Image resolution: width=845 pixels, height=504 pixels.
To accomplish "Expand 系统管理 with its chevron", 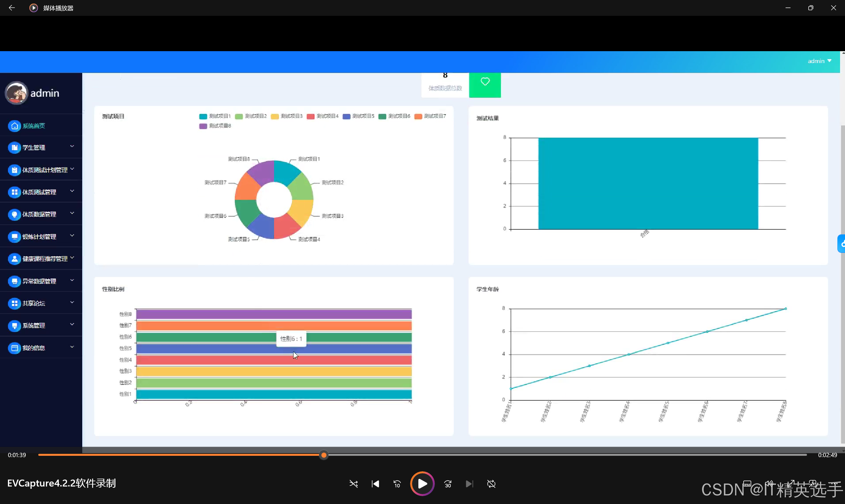I will click(x=72, y=324).
